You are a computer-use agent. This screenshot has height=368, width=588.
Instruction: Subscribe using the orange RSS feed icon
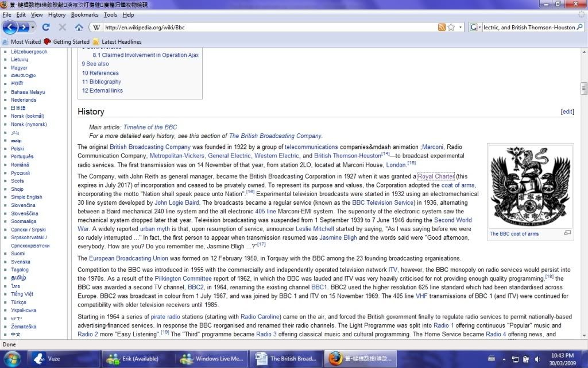pos(442,28)
